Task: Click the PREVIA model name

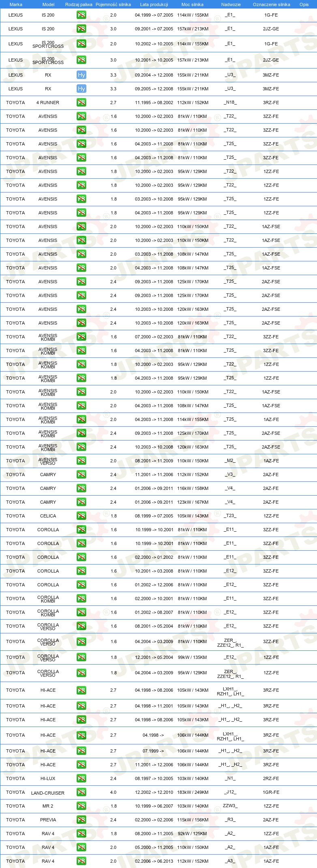Action: (48, 820)
